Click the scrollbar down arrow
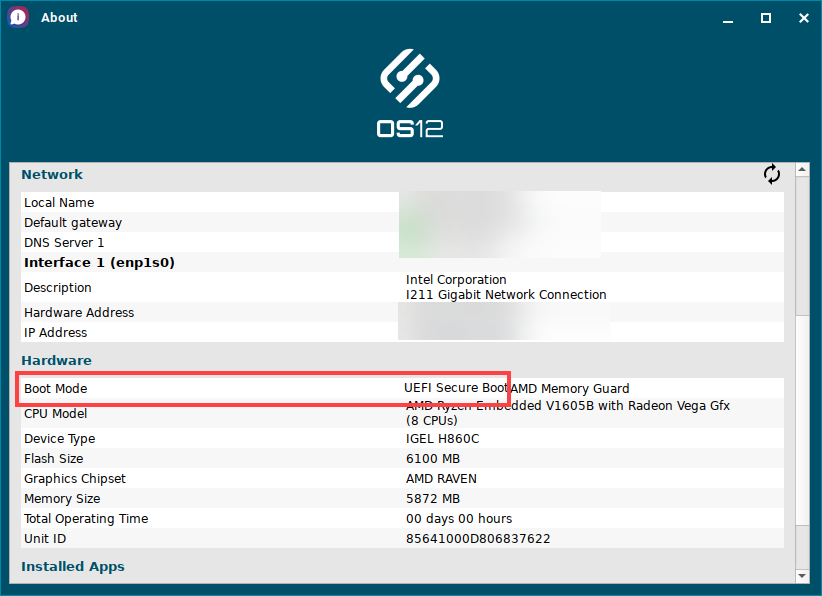The height and width of the screenshot is (596, 822). (x=803, y=575)
